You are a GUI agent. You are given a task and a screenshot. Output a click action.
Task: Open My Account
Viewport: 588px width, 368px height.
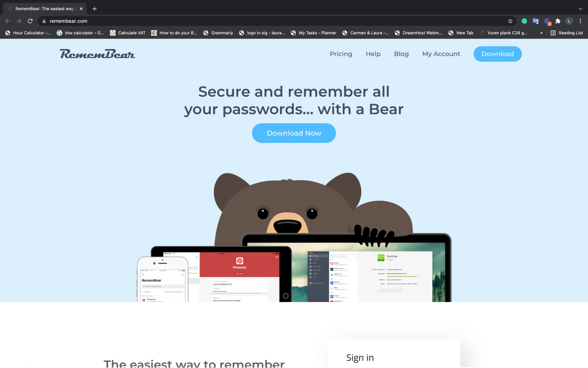coord(441,54)
